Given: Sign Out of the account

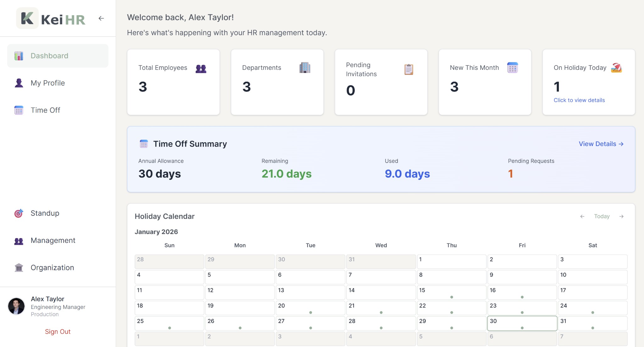Looking at the screenshot, I should click(58, 332).
